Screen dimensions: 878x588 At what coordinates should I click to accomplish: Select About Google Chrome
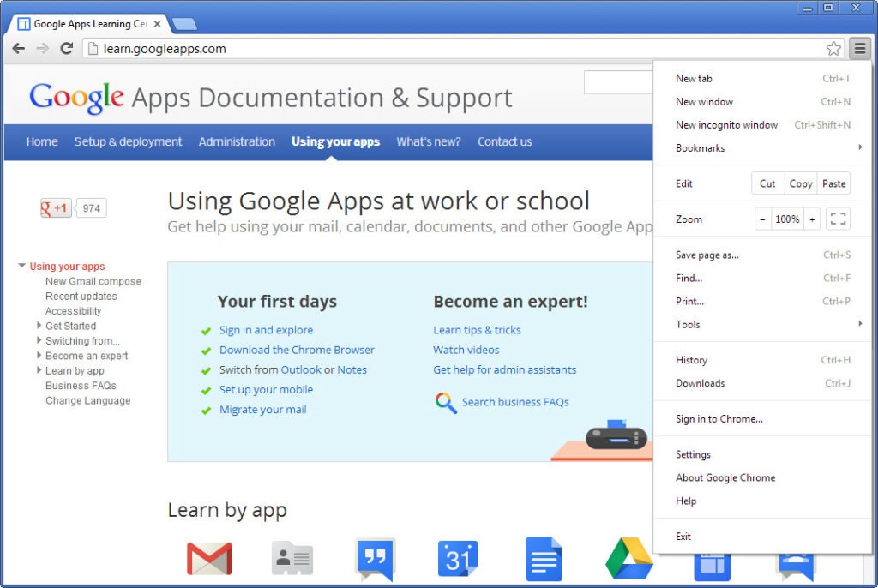click(762, 477)
